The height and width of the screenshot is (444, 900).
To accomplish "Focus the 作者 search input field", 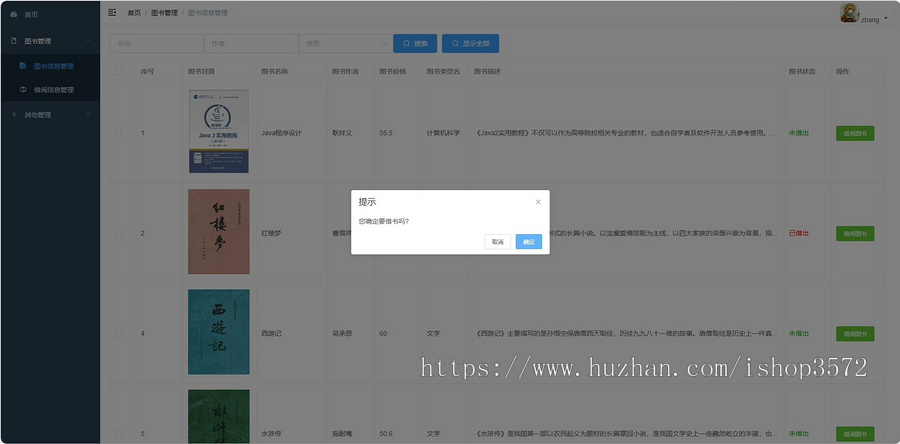I will click(x=251, y=44).
